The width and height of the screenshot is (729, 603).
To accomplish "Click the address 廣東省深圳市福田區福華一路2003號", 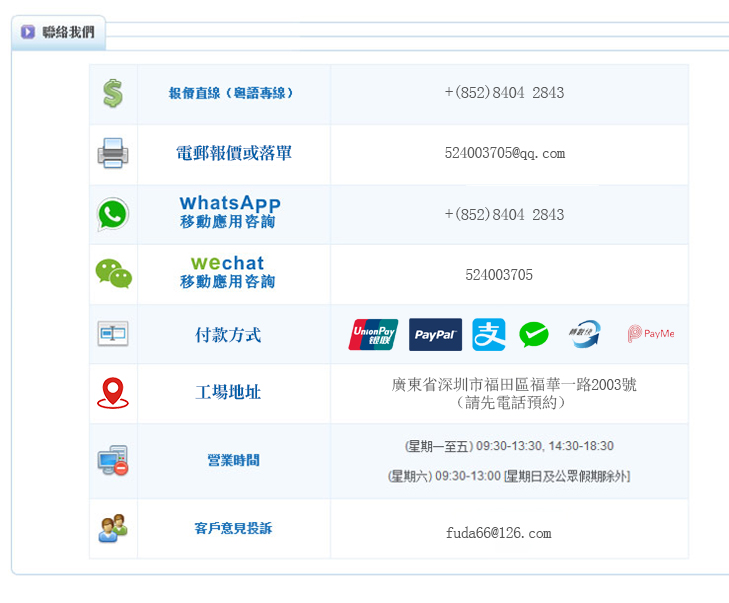I will coord(514,385).
